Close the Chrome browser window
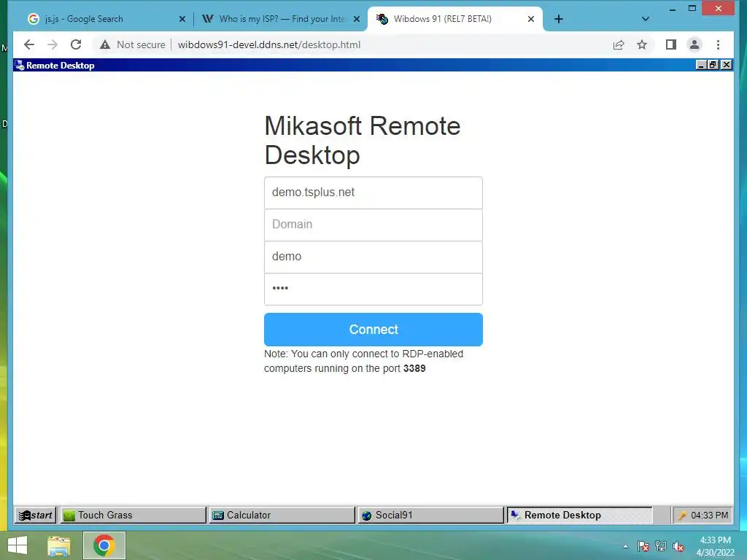Viewport: 747px width, 560px height. click(x=719, y=8)
